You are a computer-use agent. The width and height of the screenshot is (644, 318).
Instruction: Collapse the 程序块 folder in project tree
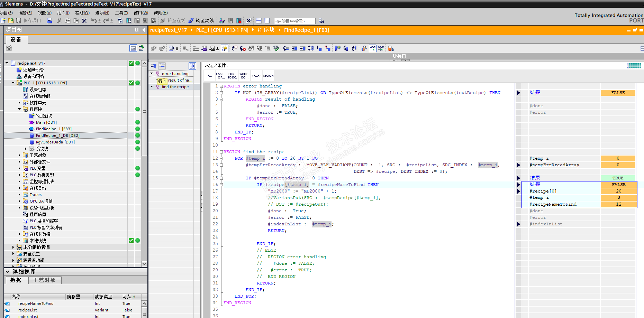point(20,109)
